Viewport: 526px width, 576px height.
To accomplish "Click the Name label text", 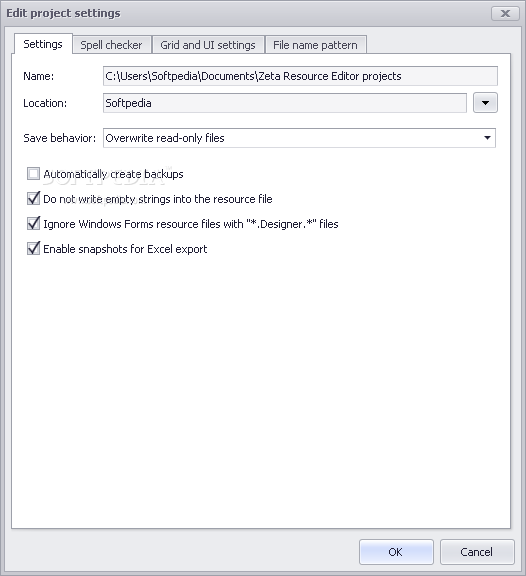I will [39, 76].
